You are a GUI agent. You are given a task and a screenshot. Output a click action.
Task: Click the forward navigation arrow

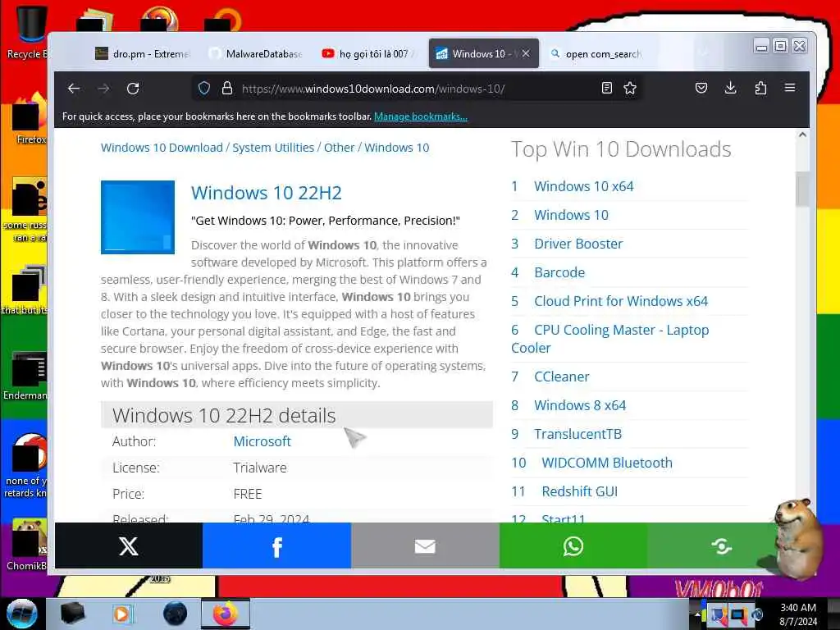coord(103,89)
